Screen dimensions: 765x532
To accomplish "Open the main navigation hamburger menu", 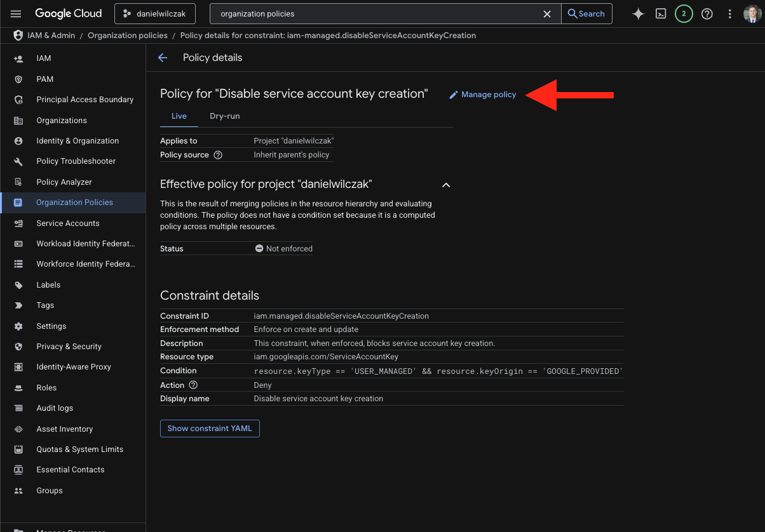I will click(x=16, y=13).
